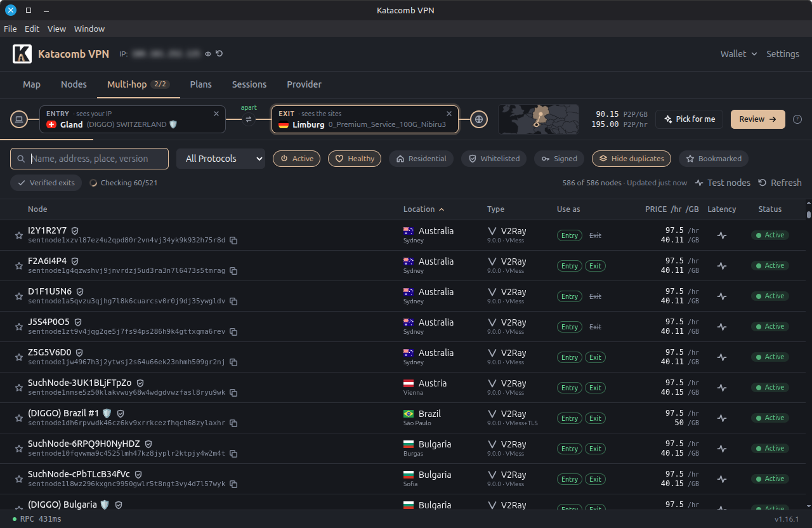This screenshot has height=528, width=812.
Task: Click the Pick for me button
Action: tap(689, 119)
